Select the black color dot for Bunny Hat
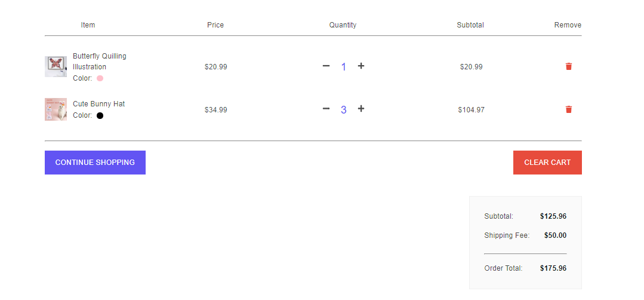644x300 pixels. [x=100, y=115]
